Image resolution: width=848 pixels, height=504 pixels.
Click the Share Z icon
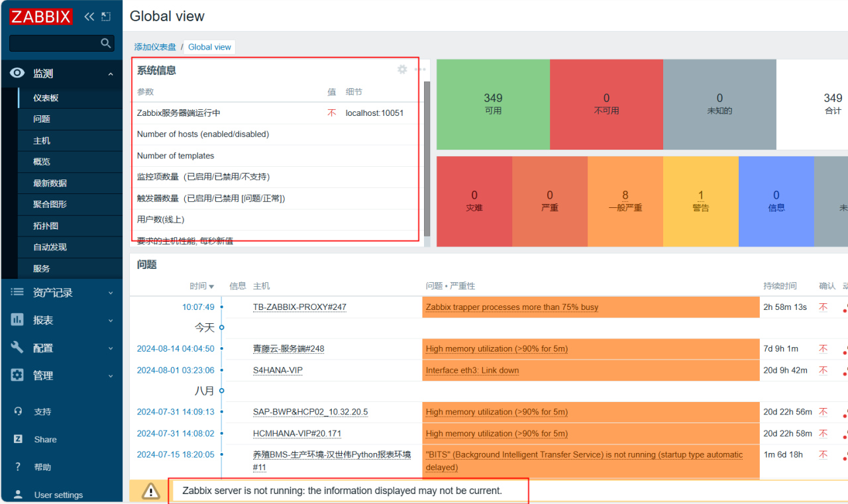click(19, 439)
